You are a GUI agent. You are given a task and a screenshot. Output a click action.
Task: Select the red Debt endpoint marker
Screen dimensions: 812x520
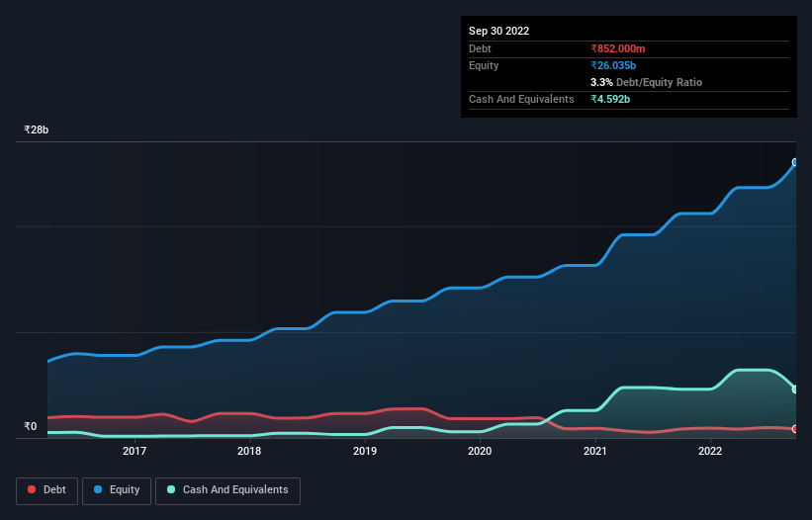pyautogui.click(x=795, y=429)
